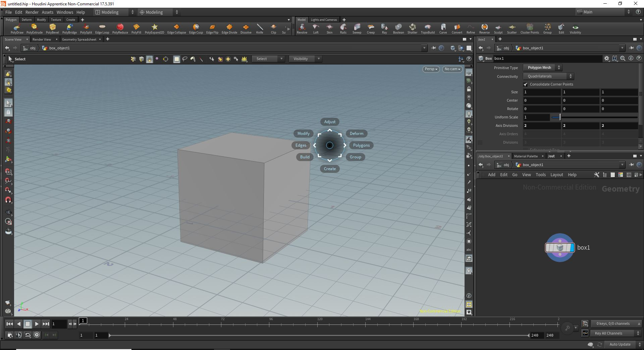The width and height of the screenshot is (644, 350).
Task: Select the Shatter tool
Action: (x=412, y=29)
